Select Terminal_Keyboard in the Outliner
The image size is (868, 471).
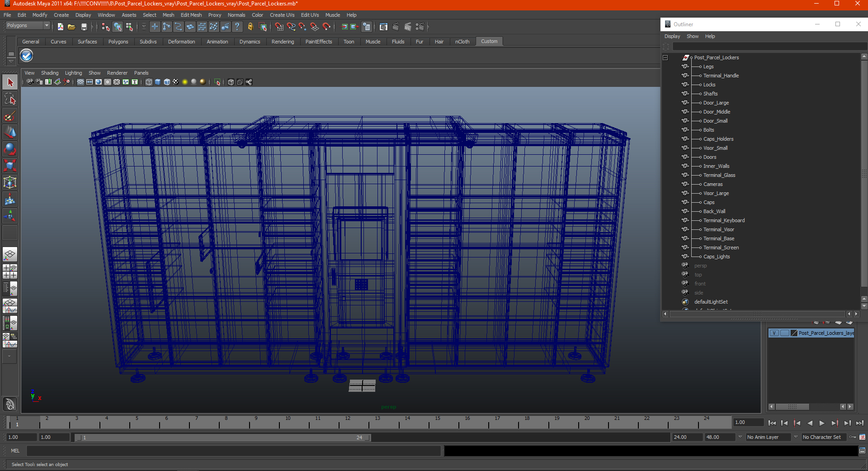point(724,220)
